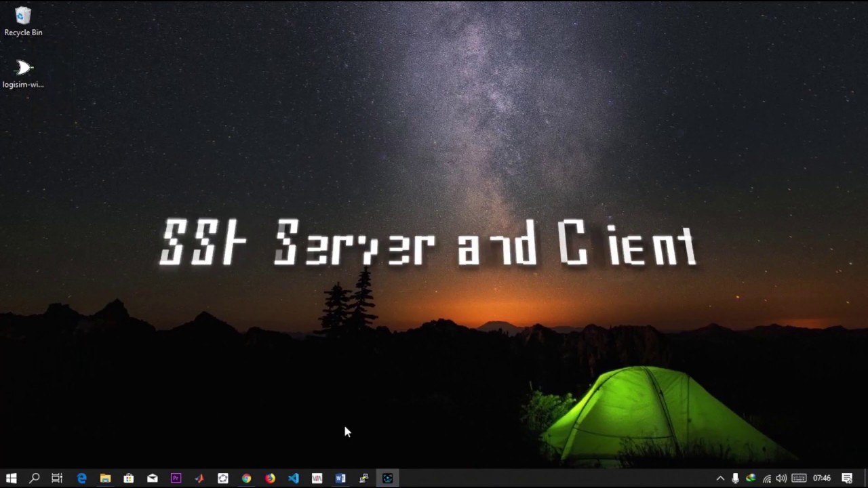Open taskbar Search magnifier
868x488 pixels.
[x=34, y=479]
